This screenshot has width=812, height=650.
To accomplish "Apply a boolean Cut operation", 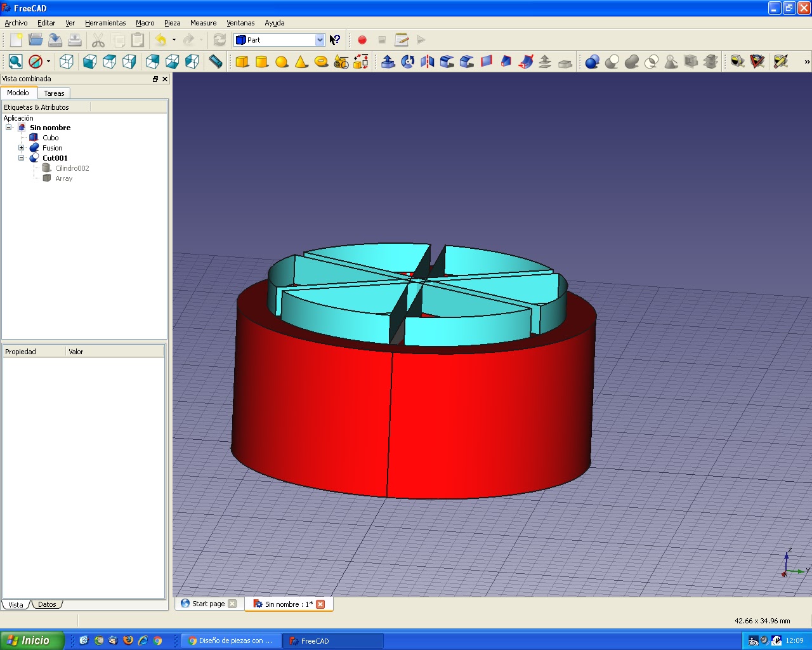I will (613, 62).
